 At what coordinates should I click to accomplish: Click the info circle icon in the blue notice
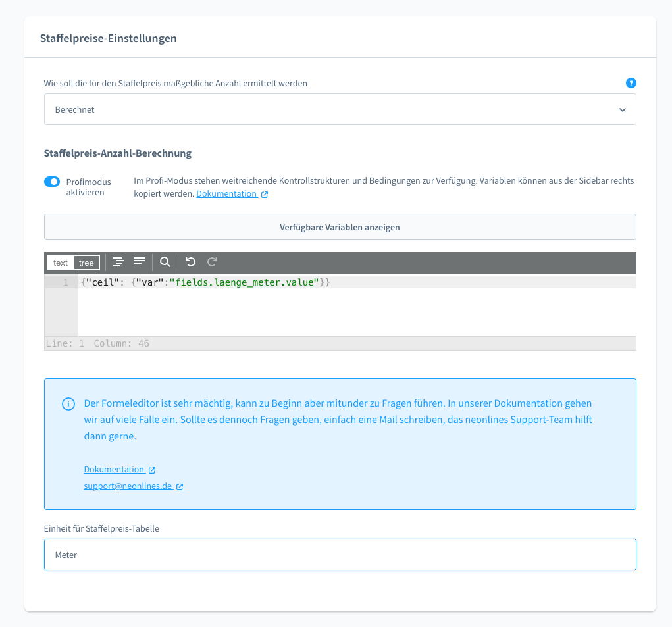pyautogui.click(x=68, y=404)
